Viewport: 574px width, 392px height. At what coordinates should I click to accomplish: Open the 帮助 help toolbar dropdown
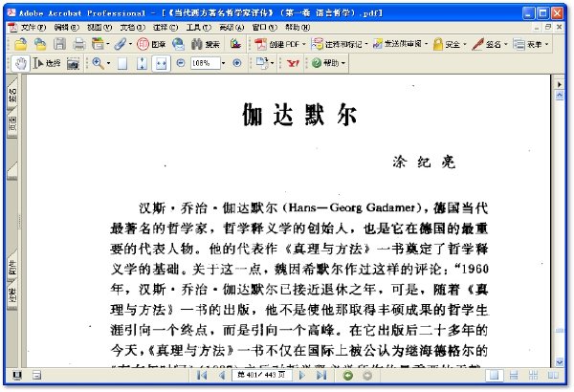tap(329, 63)
